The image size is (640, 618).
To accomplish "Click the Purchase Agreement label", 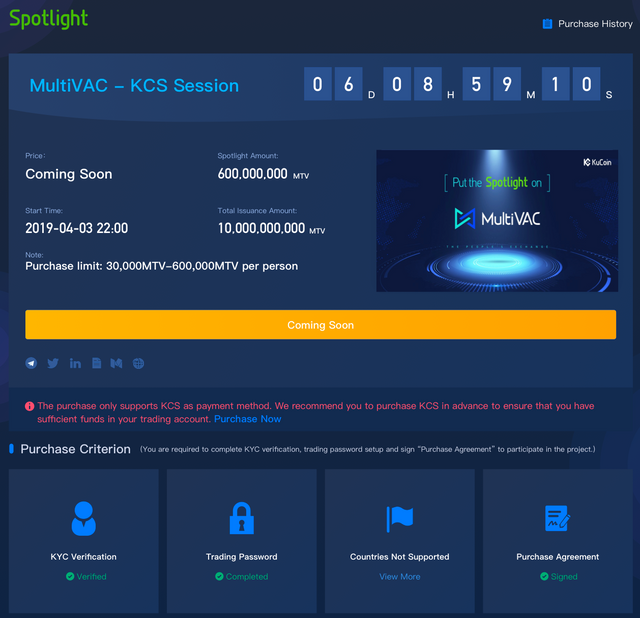I will (558, 557).
